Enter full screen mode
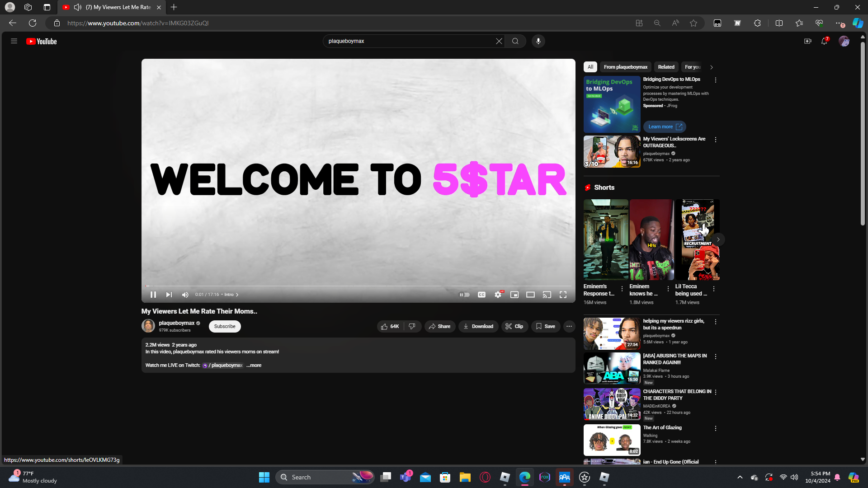The height and width of the screenshot is (488, 868). coord(563,295)
